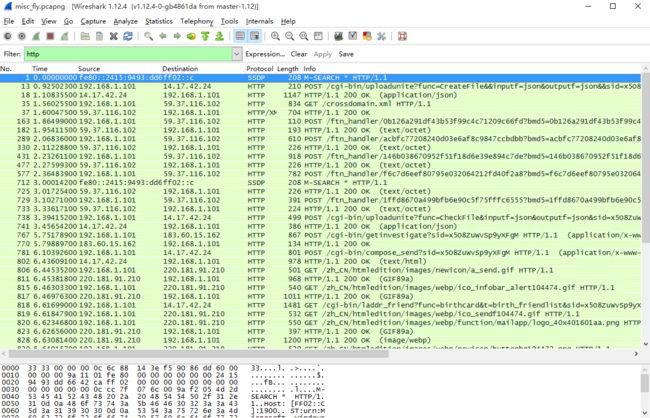
Task: Select packet 767 POST getinvestigate
Action: click(320, 235)
